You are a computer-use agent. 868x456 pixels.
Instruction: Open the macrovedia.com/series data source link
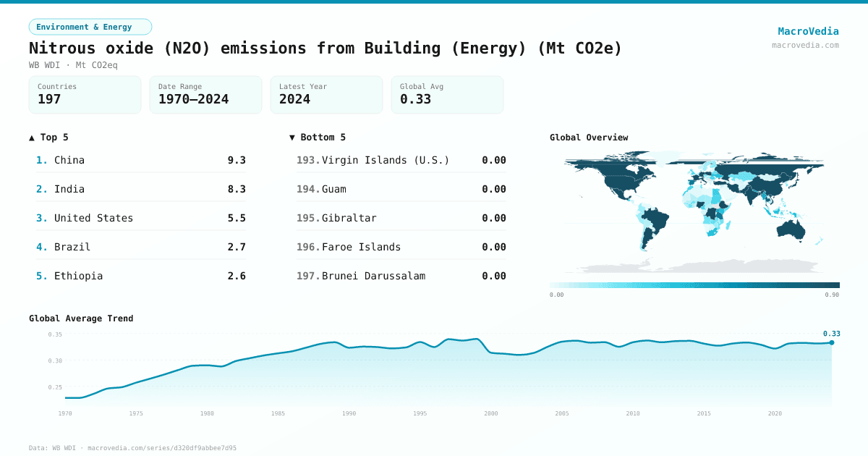162,447
